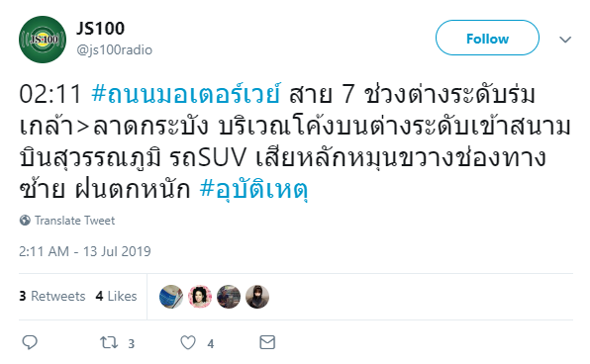Like the tweet with heart icon
The width and height of the screenshot is (590, 364).
(188, 342)
